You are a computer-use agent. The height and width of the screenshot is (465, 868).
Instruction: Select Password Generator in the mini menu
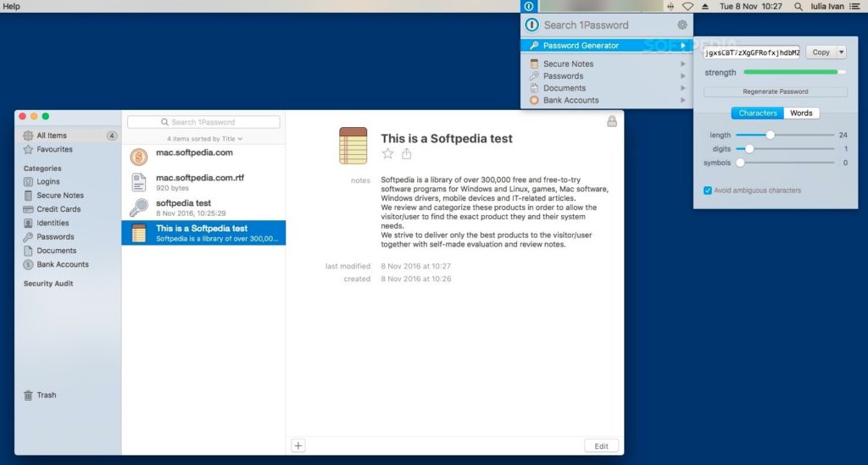click(607, 46)
